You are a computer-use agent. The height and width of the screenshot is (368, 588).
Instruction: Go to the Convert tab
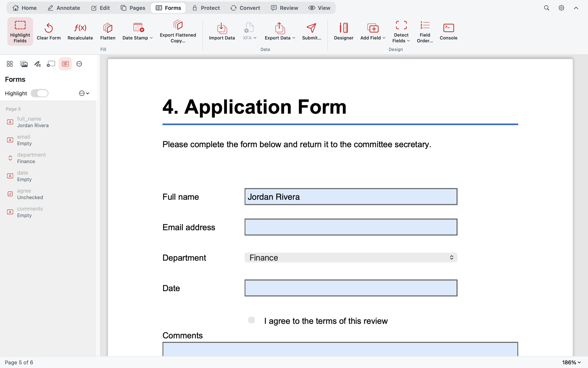tap(245, 8)
